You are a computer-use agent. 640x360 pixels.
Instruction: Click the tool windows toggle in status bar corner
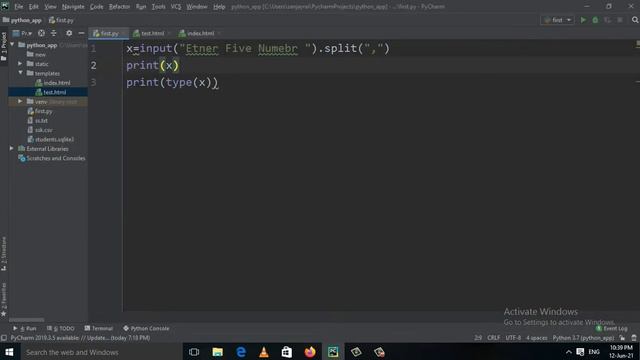point(4,338)
